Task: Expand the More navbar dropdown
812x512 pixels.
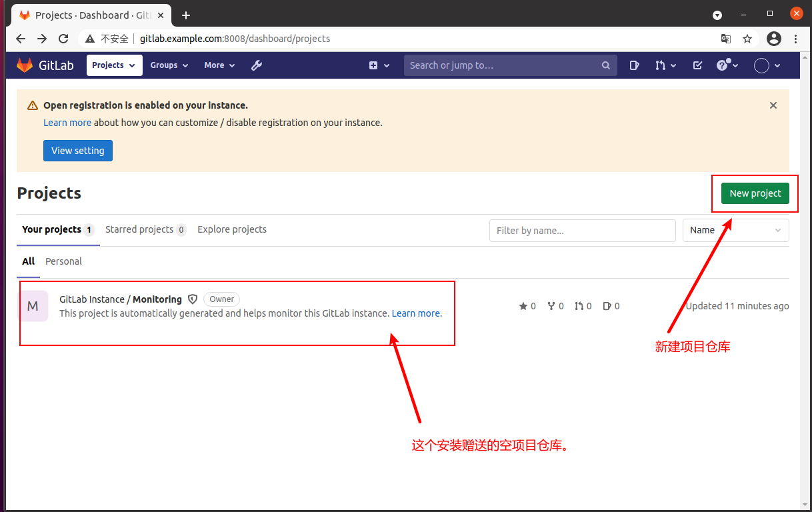Action: click(x=219, y=65)
